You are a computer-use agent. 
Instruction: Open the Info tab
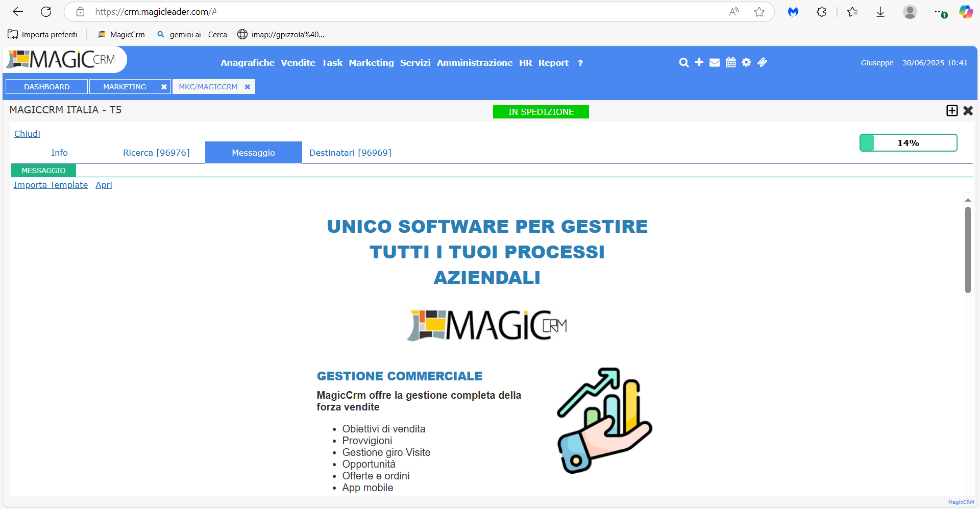click(x=59, y=153)
